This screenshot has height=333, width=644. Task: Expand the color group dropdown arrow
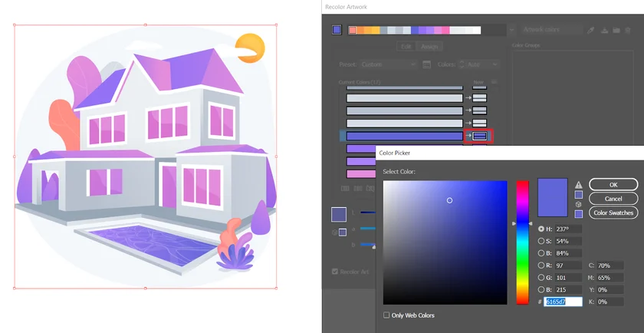[511, 30]
